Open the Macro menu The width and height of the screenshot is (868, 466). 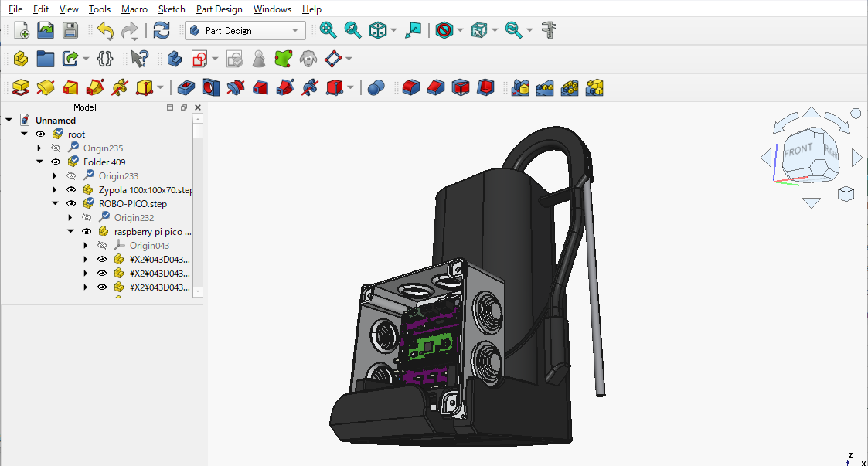click(x=134, y=9)
